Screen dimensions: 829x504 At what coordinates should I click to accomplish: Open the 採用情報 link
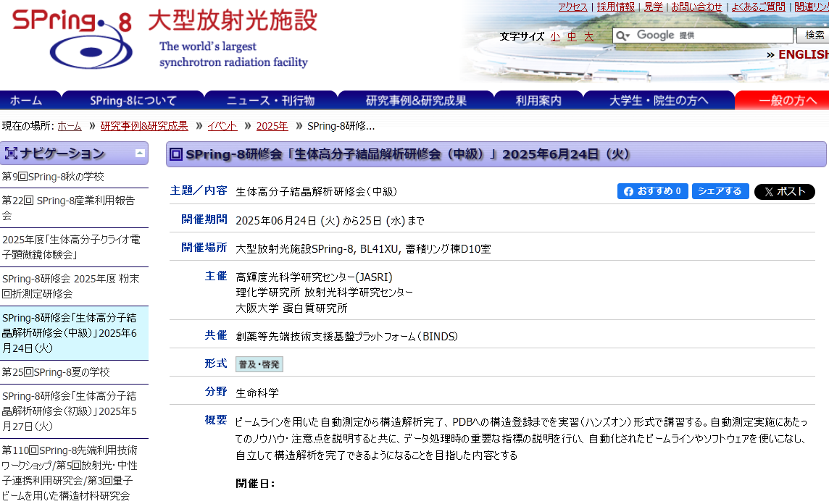coord(615,7)
